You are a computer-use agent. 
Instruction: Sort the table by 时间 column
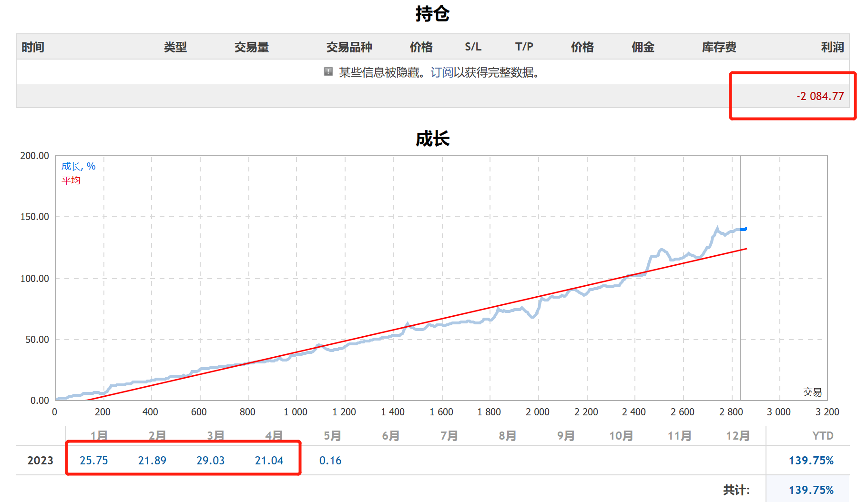click(x=32, y=47)
